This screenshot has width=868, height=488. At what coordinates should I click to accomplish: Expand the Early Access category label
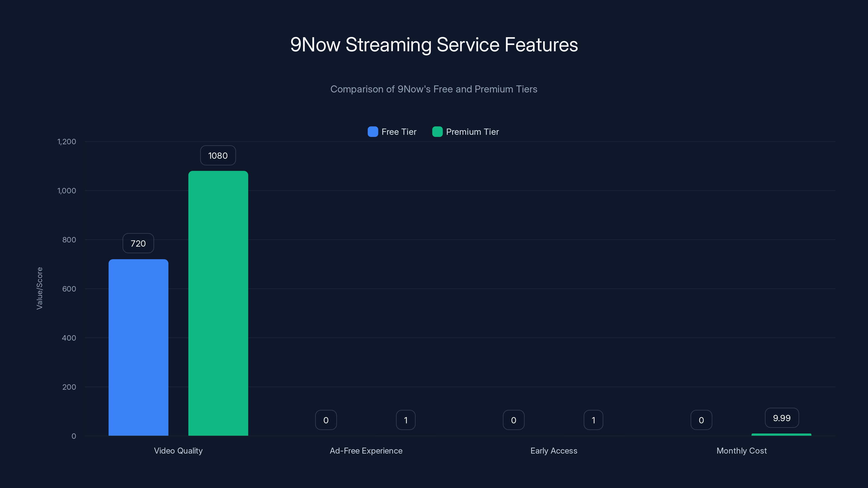554,451
